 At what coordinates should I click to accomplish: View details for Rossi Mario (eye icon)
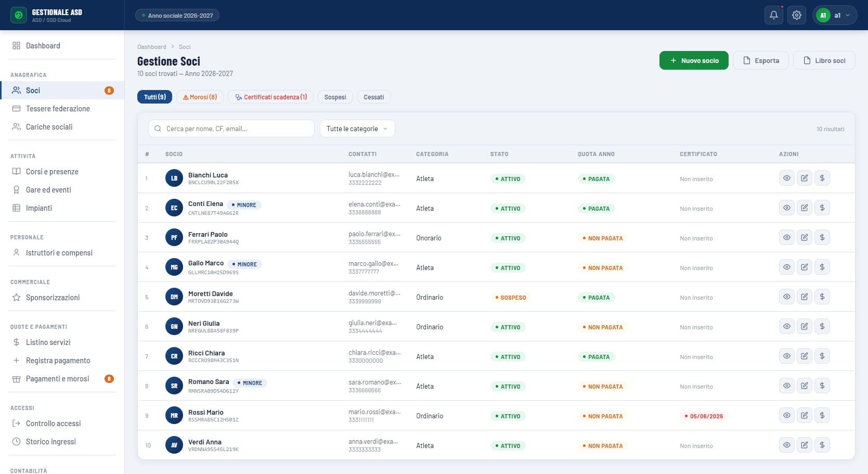[x=787, y=415]
